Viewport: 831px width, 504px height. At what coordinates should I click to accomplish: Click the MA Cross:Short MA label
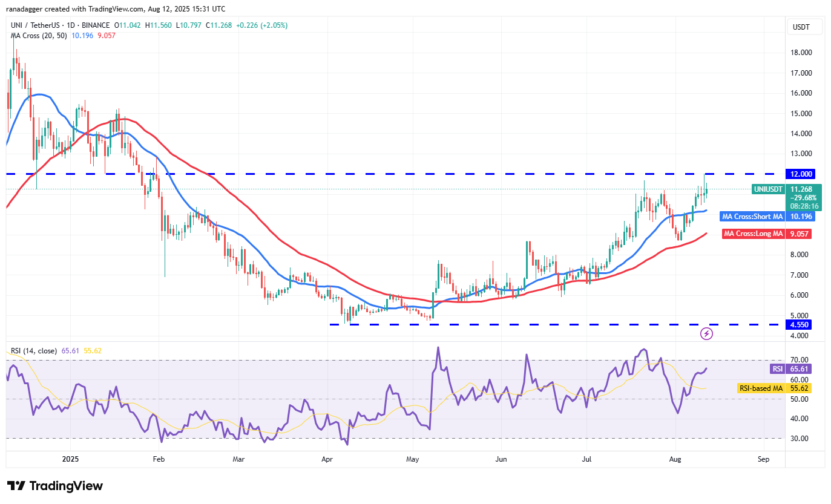click(x=752, y=217)
